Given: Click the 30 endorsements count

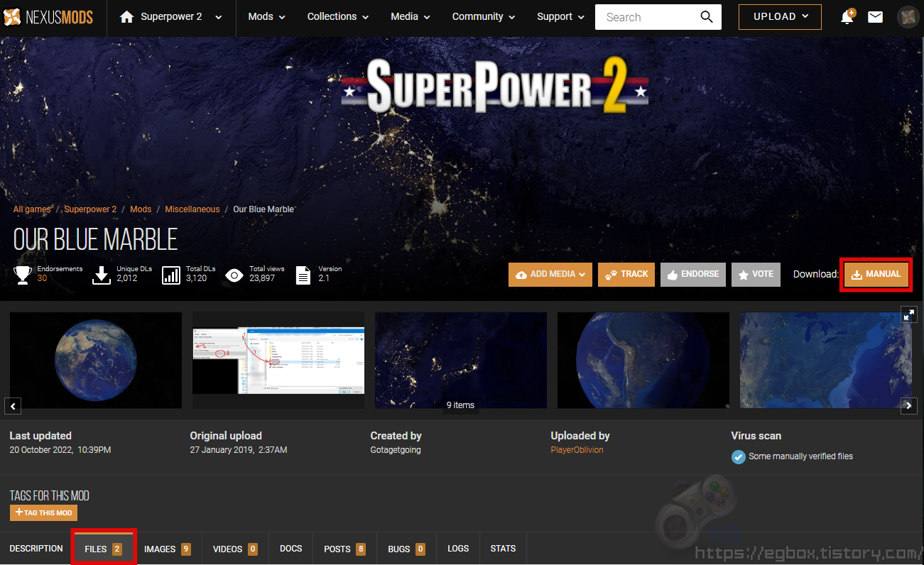Looking at the screenshot, I should click(42, 278).
